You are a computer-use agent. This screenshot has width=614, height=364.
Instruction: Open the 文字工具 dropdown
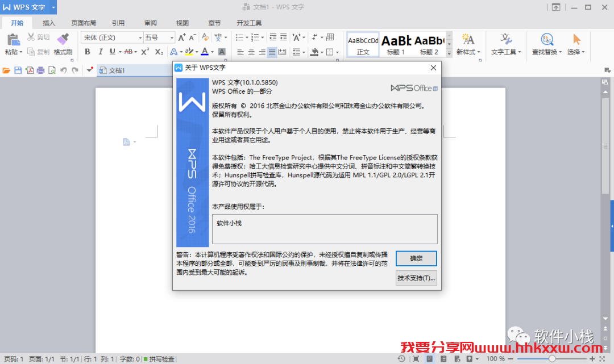[x=506, y=52]
